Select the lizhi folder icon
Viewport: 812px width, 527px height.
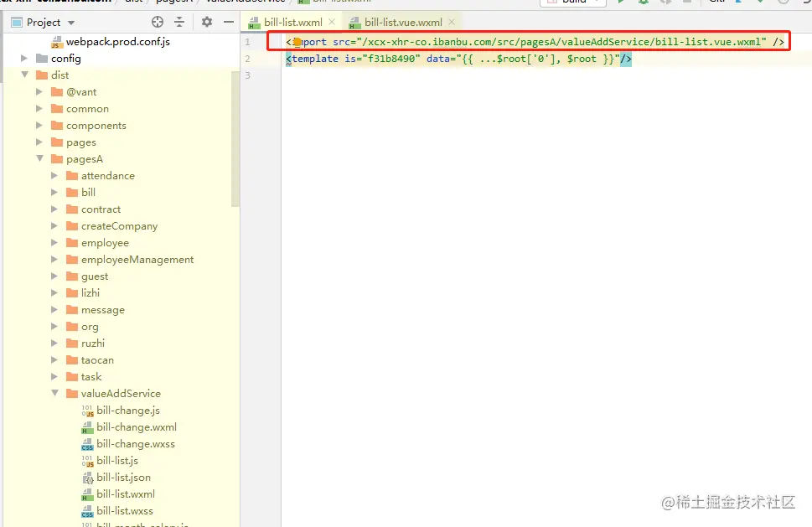72,292
